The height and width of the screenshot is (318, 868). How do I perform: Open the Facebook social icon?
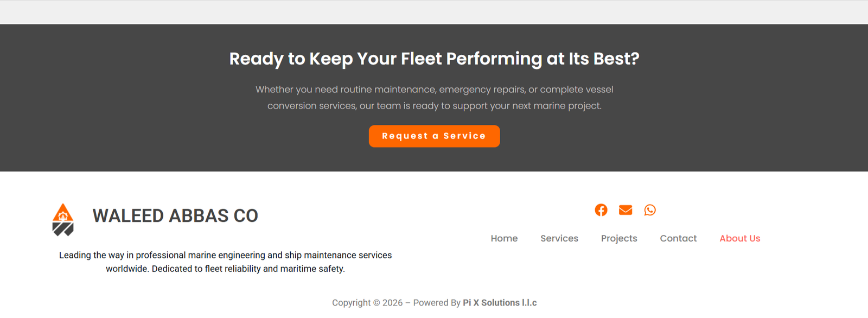pyautogui.click(x=601, y=210)
